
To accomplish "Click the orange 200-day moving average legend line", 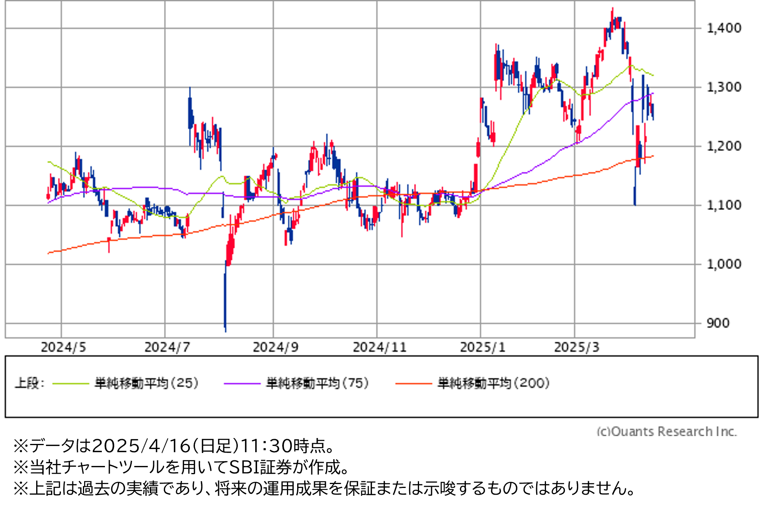I will [414, 383].
